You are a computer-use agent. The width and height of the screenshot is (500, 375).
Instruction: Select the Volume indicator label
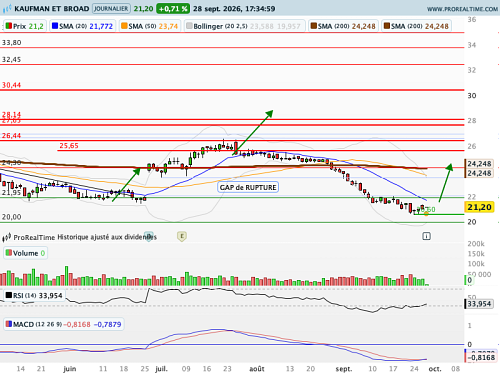point(25,253)
